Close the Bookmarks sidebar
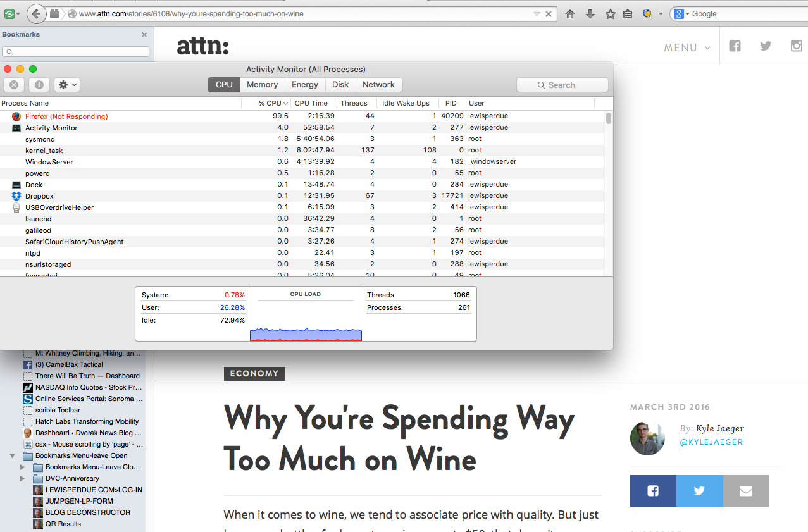This screenshot has width=808, height=532. click(x=144, y=35)
